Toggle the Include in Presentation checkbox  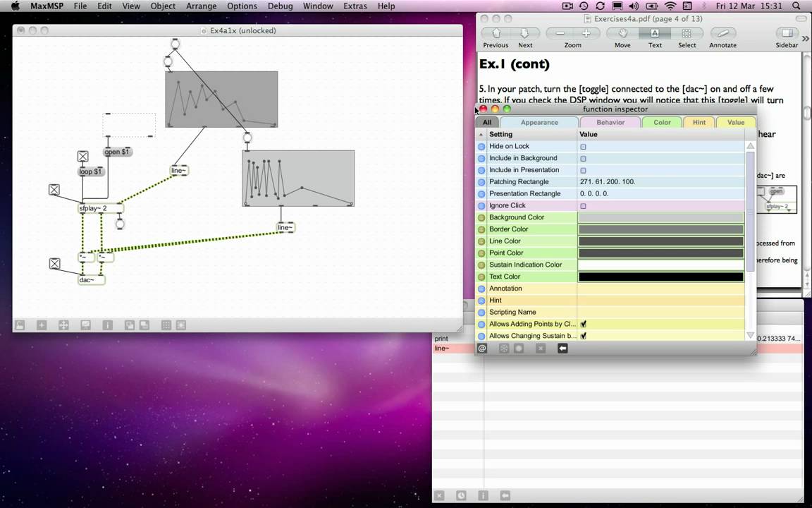tap(583, 171)
